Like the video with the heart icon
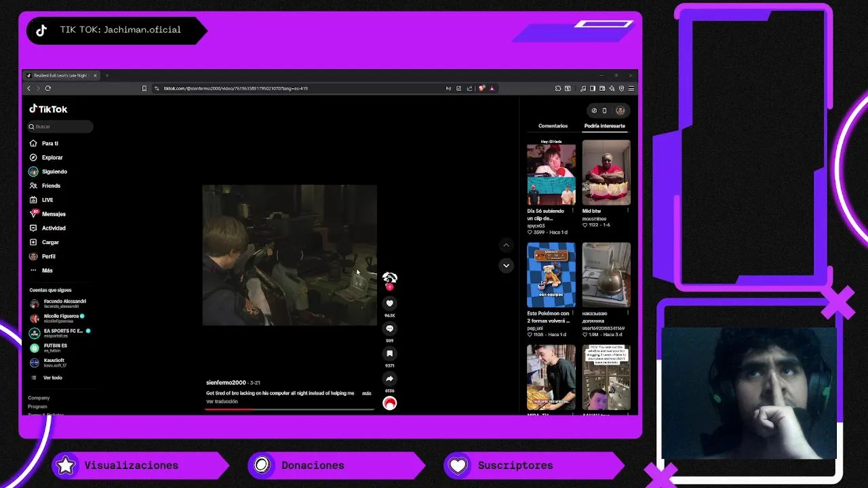This screenshot has height=488, width=868. [389, 303]
